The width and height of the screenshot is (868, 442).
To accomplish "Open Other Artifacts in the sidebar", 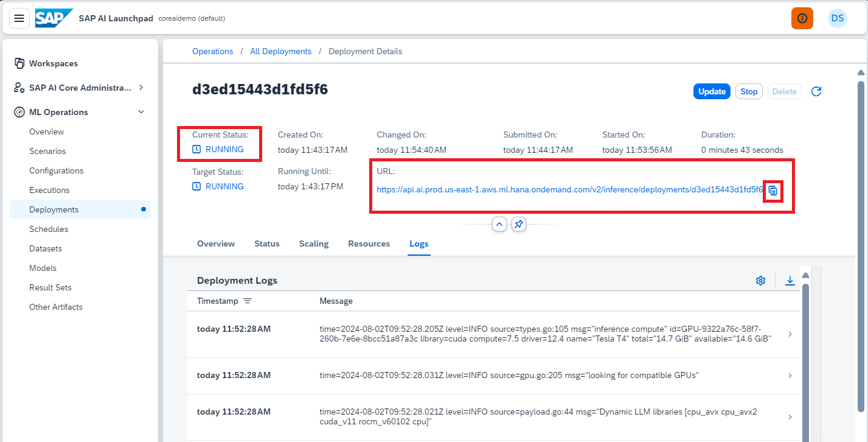I will (80, 307).
